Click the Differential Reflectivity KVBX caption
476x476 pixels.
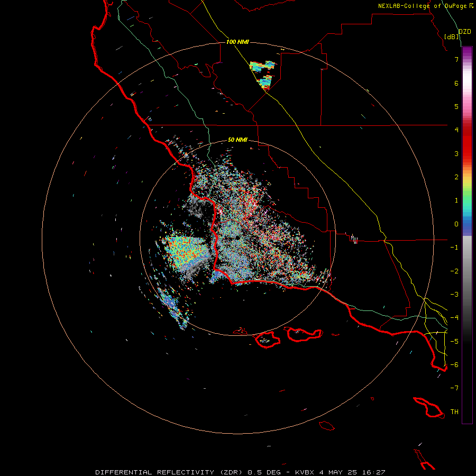pos(240,472)
